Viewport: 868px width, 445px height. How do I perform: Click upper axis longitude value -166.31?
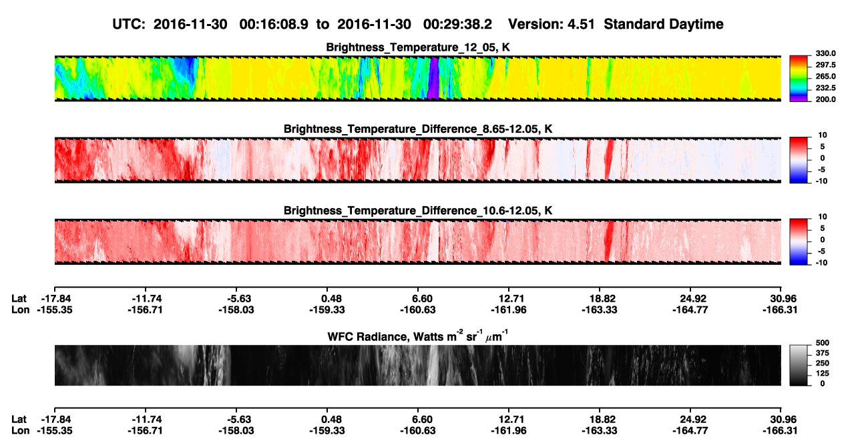point(781,310)
